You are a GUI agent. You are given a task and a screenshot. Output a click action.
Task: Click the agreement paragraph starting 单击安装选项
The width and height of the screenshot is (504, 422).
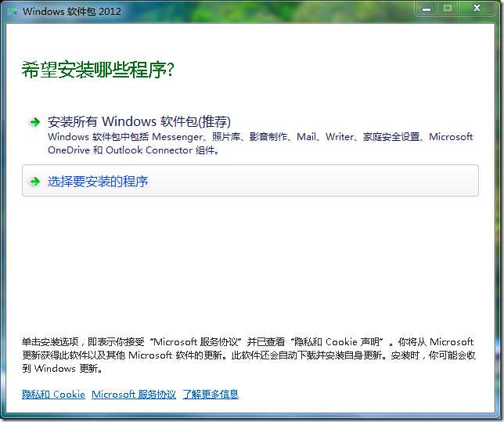tap(249, 355)
